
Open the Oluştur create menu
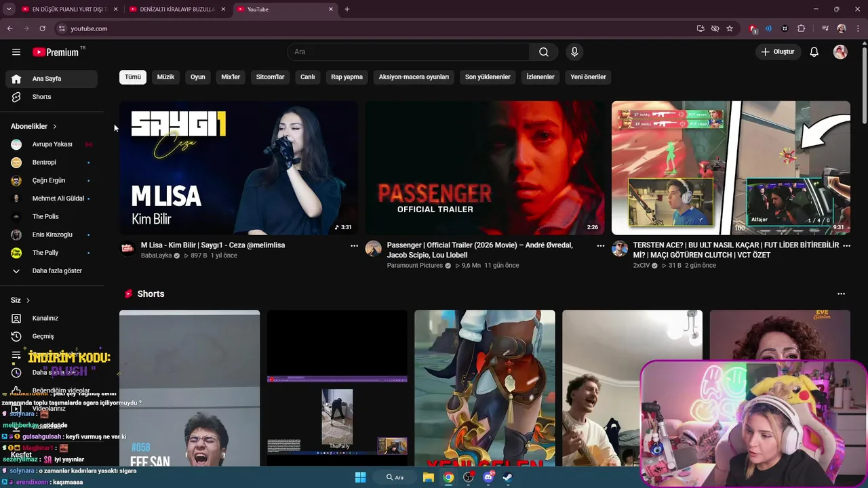point(777,52)
